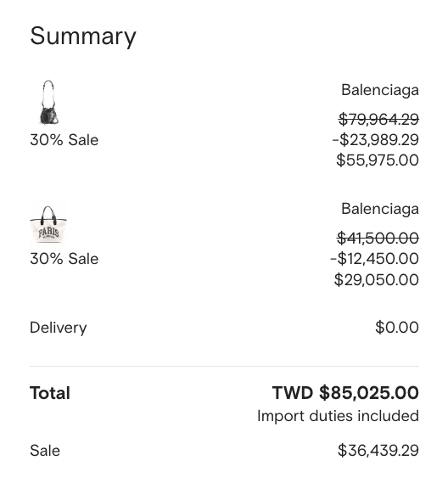Click the $29,050.00 final price

coord(377,279)
